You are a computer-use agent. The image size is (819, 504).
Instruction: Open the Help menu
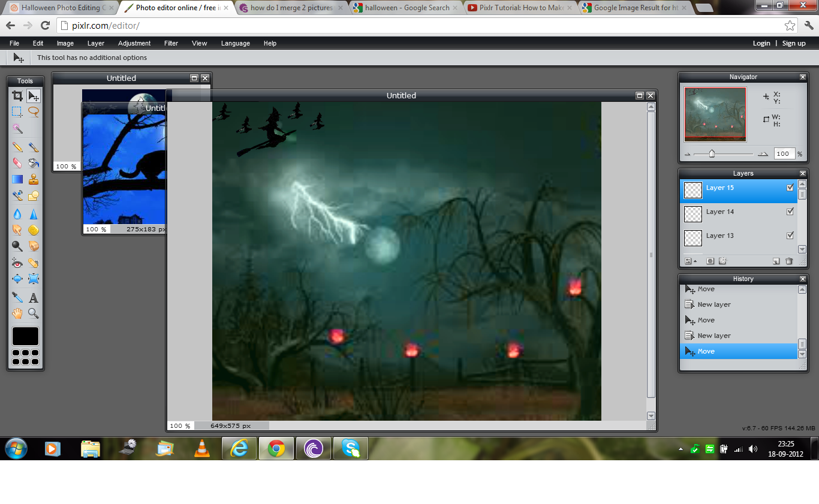[x=270, y=43]
